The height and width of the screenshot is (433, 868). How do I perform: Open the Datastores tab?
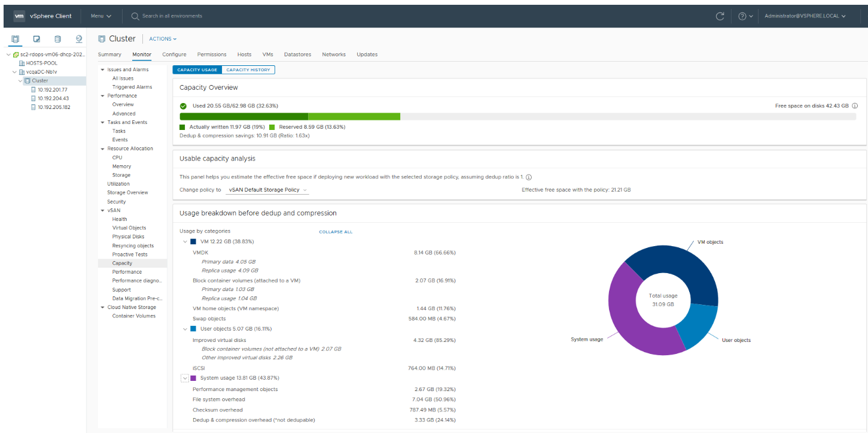(x=297, y=54)
